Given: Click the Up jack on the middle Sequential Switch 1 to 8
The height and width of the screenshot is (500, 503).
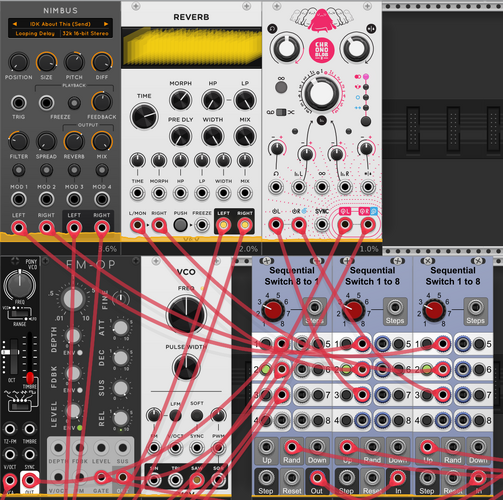Looking at the screenshot, I should click(x=347, y=447).
